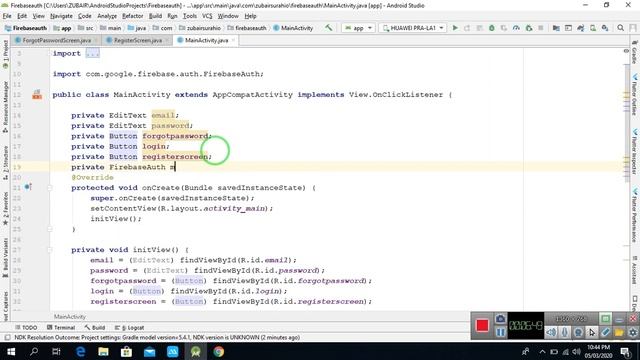
Task: Open the Build menu
Action: (x=155, y=16)
